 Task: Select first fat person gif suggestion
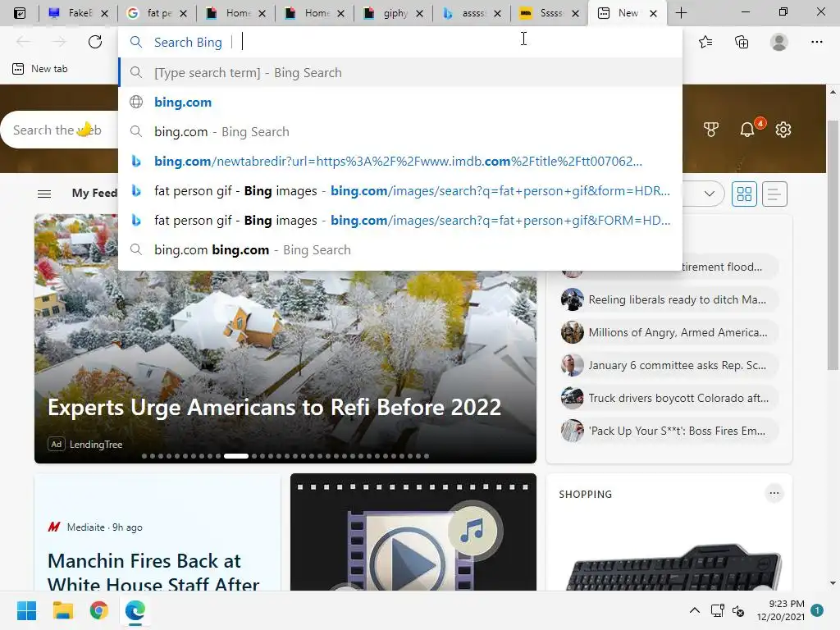[x=400, y=190]
